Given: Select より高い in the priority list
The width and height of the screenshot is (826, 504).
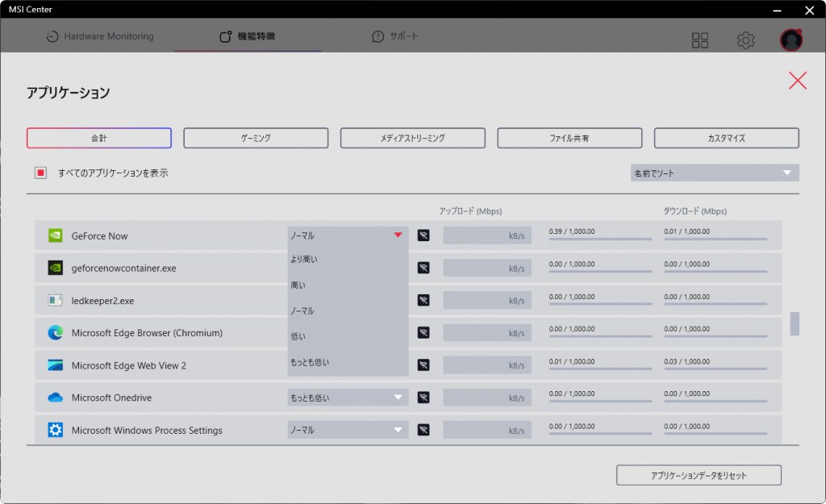Looking at the screenshot, I should [304, 259].
